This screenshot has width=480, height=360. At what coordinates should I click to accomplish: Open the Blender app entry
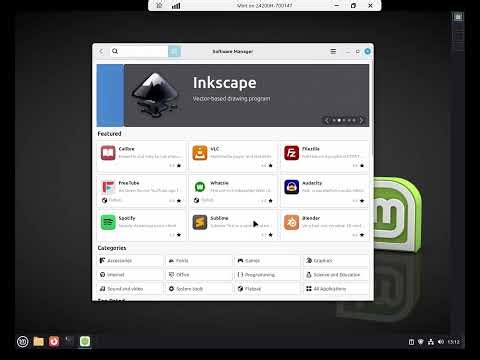point(325,225)
